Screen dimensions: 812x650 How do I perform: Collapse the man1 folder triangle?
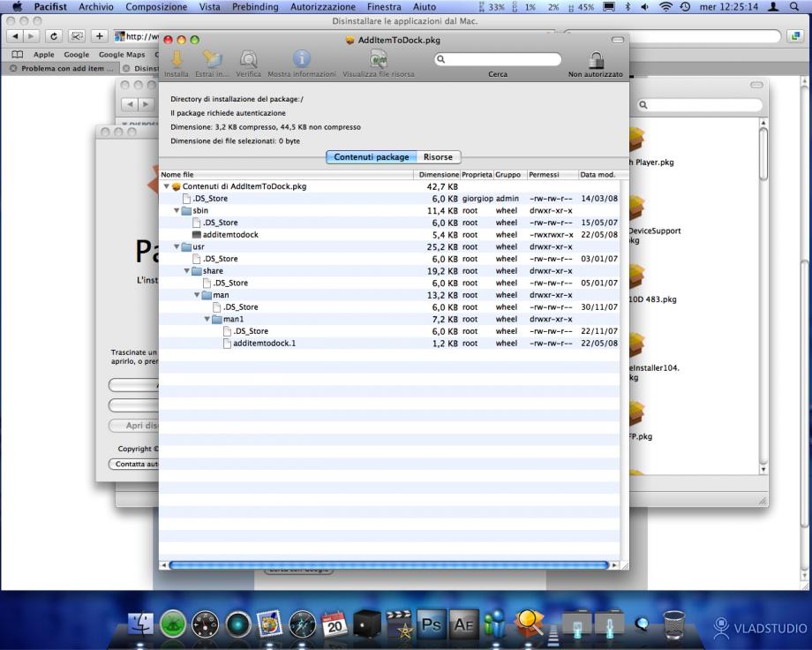click(207, 320)
